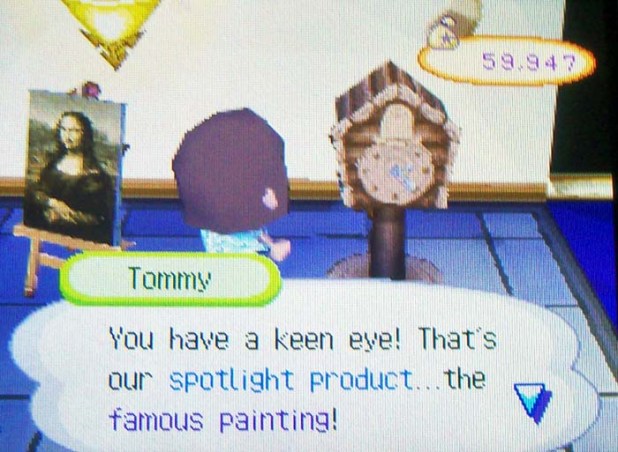Tap the heart hair clip on the player
618x452 pixels.
point(270,197)
